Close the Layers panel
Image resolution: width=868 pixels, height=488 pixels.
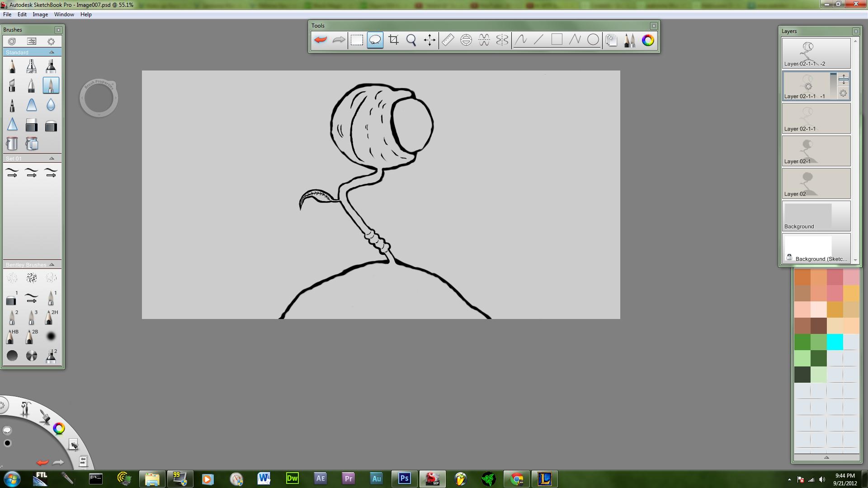[x=856, y=31]
